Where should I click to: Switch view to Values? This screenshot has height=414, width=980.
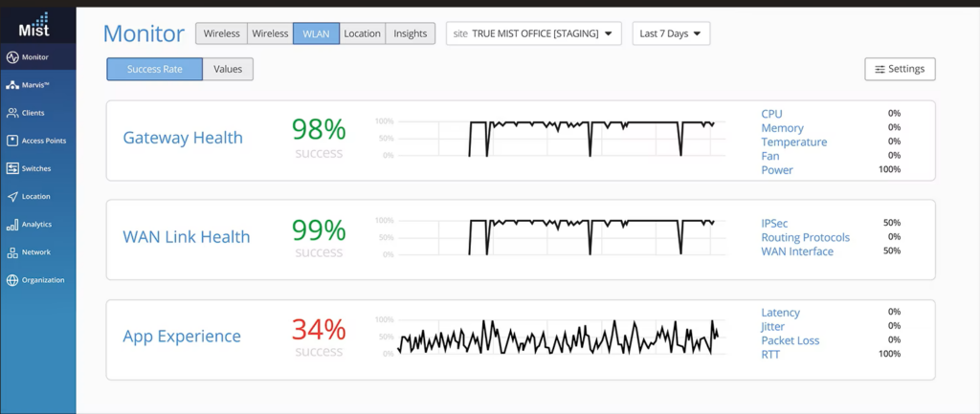tap(228, 69)
